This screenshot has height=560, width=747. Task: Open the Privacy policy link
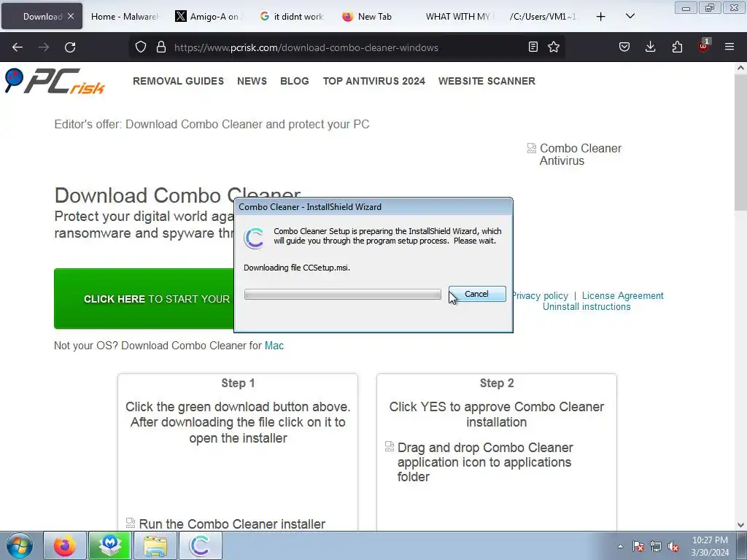coord(541,296)
